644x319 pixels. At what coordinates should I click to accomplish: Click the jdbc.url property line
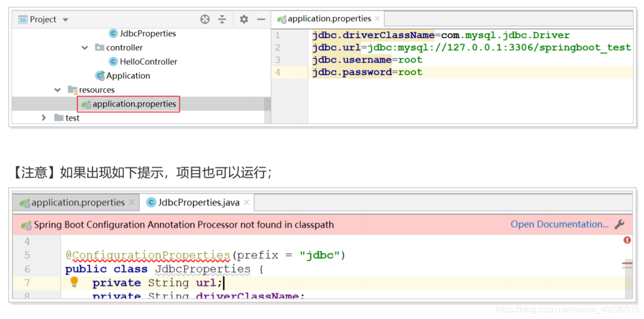[472, 48]
